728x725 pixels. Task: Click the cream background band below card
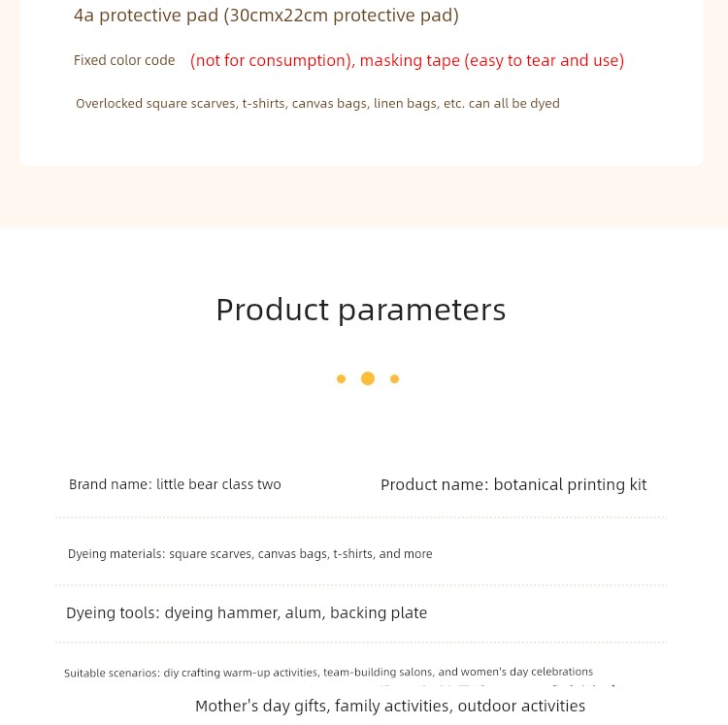pos(364,197)
